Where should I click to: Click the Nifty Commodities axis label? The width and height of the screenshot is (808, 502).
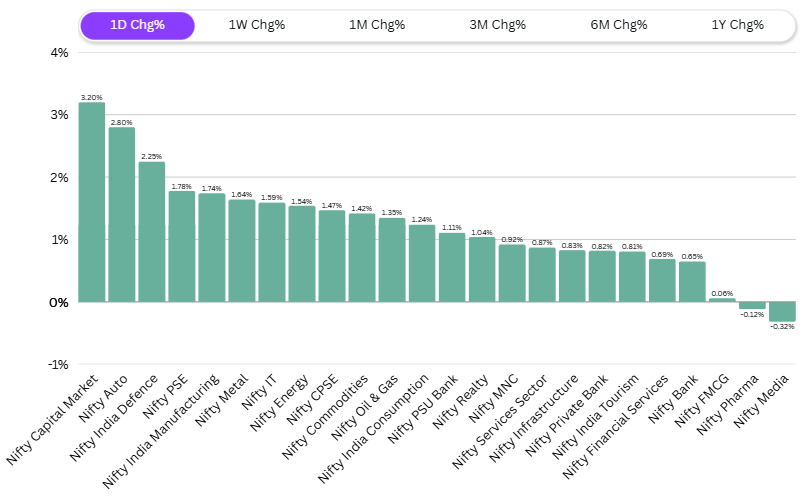(325, 416)
